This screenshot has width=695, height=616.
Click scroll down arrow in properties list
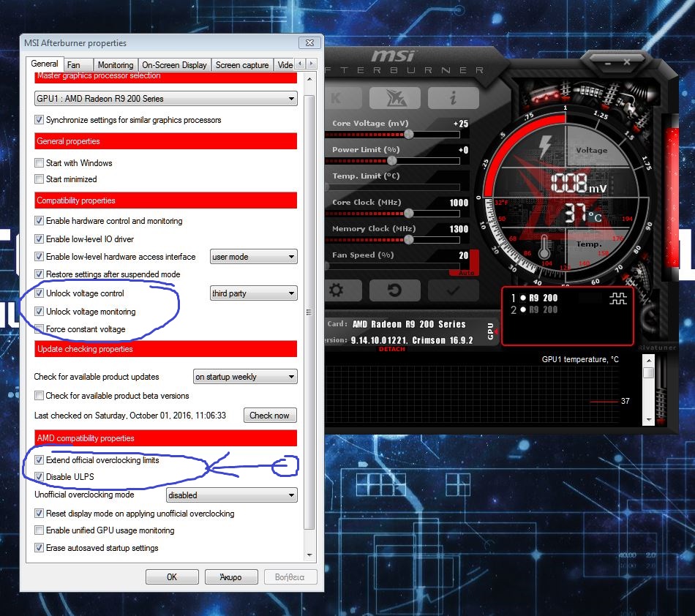309,555
